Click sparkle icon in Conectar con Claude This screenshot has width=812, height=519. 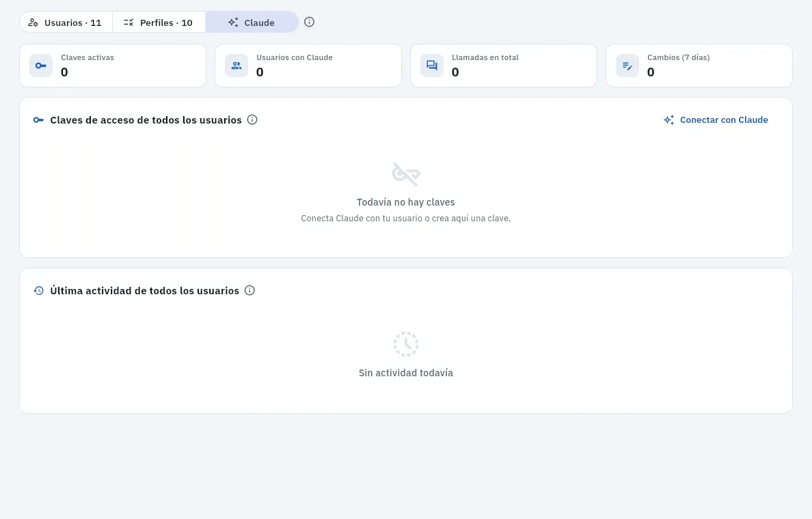pyautogui.click(x=669, y=120)
